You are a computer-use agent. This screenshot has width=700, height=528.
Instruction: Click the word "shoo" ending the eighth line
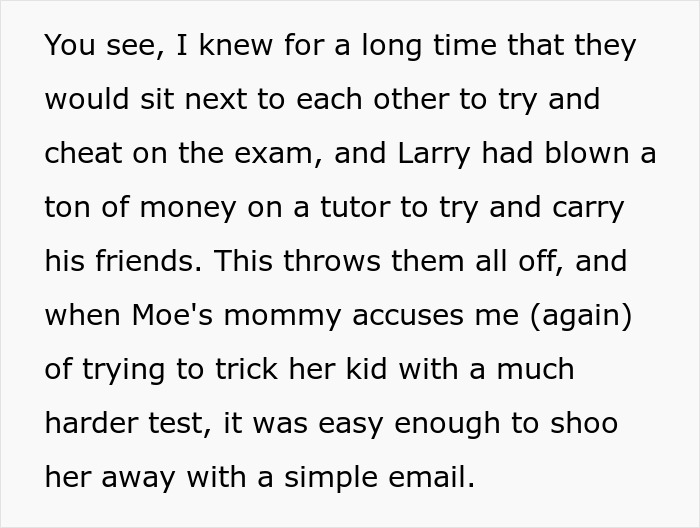[x=584, y=423]
